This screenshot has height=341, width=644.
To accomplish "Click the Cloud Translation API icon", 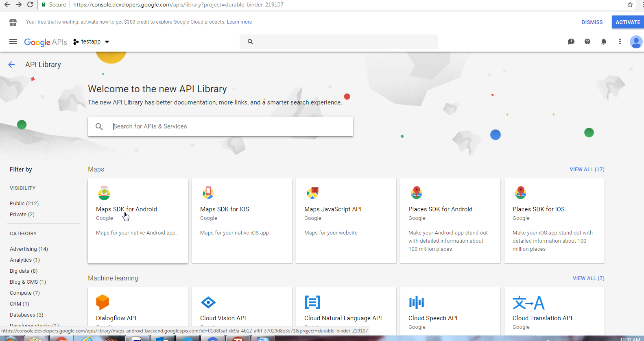I will point(528,303).
